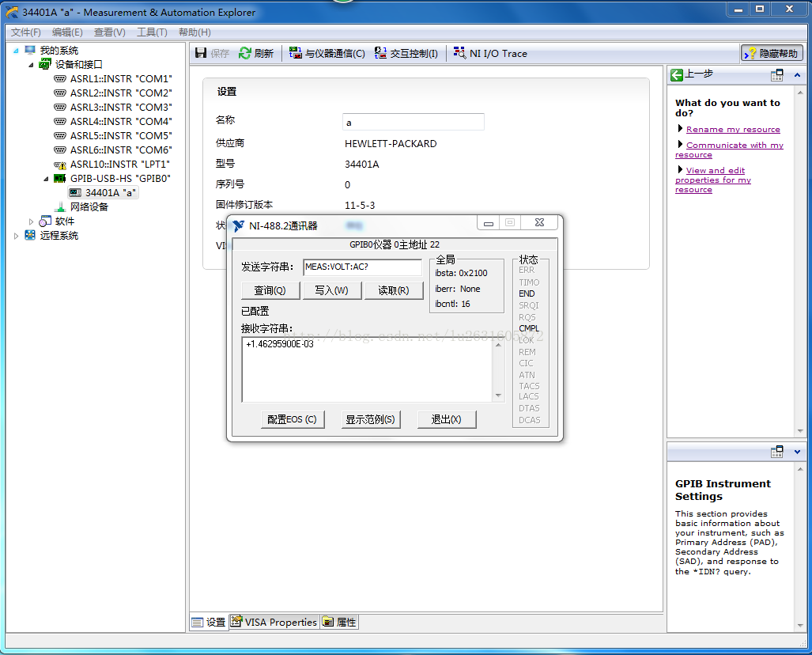Click the 查询(Q) query button

coord(270,290)
